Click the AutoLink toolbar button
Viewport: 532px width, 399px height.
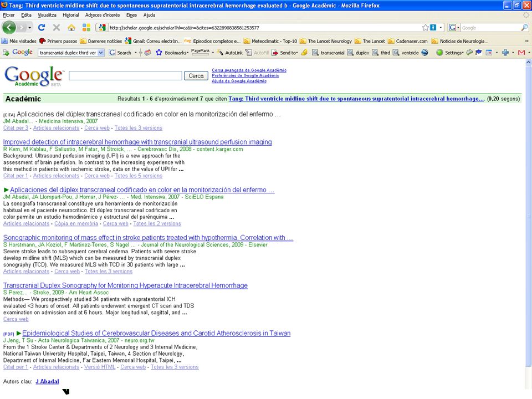[x=230, y=53]
